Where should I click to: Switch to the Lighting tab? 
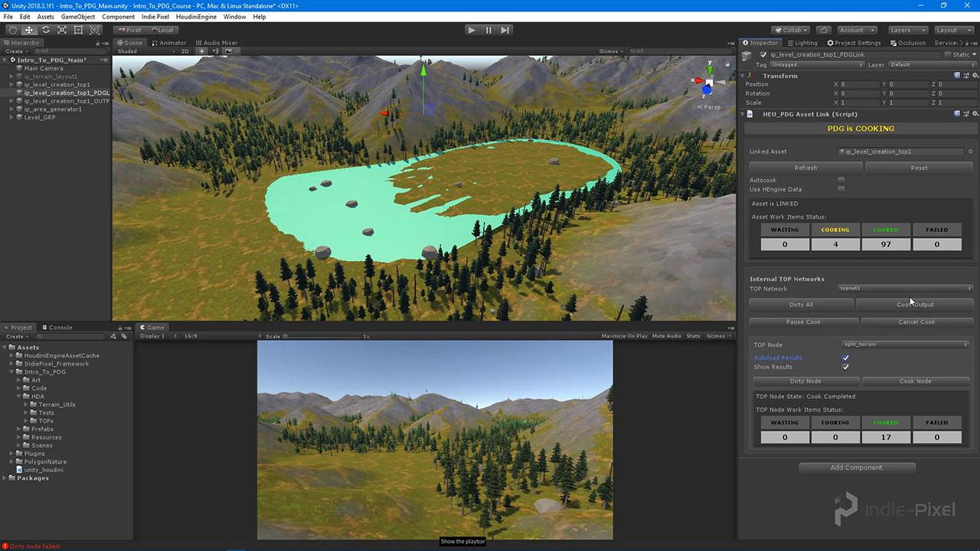tap(802, 43)
